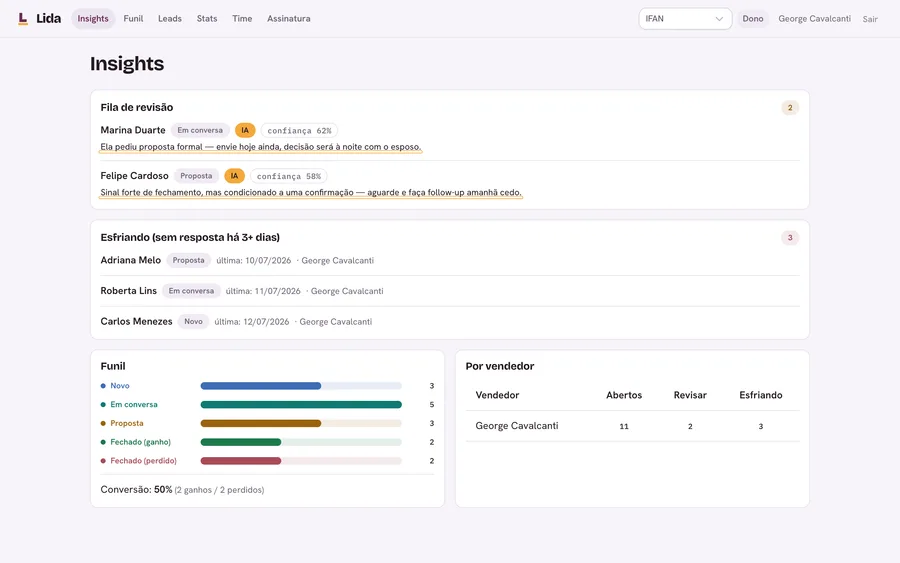Open Roberta Lins lead
The width and height of the screenshot is (900, 563).
pos(129,290)
